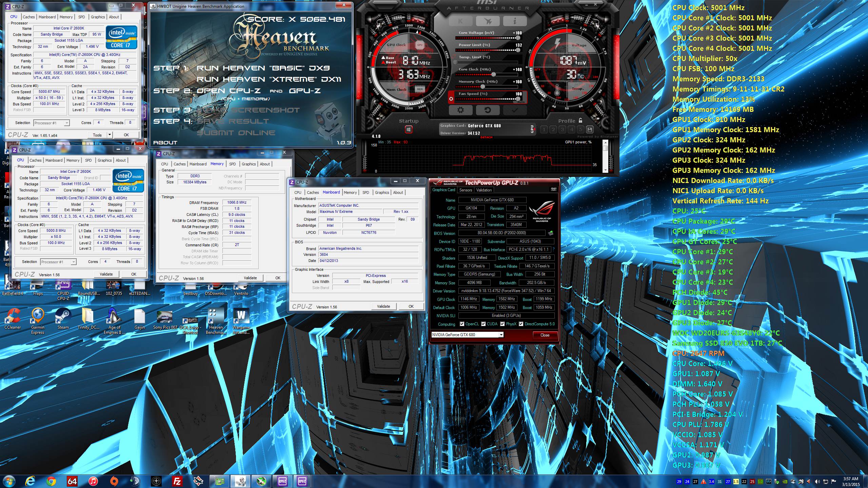The image size is (868, 488).
Task: Open Afterburner information i button
Action: [x=515, y=21]
